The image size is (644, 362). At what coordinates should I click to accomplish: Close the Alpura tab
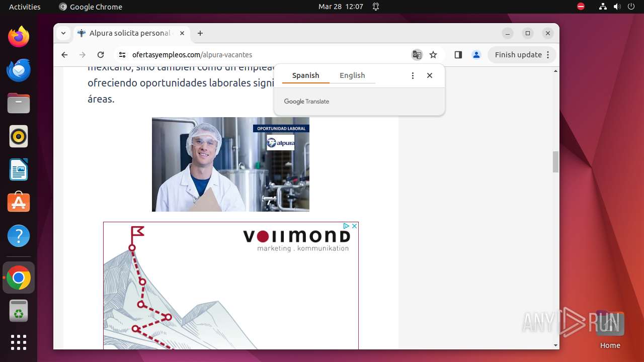tap(182, 33)
